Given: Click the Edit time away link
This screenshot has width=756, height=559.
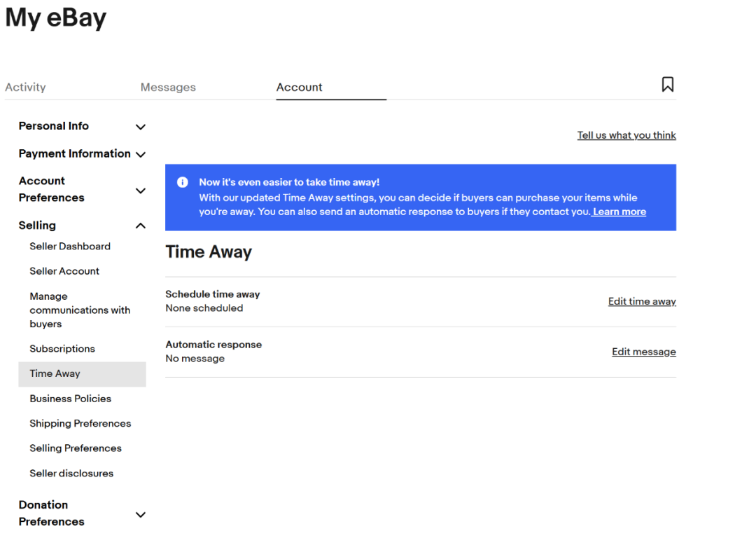Looking at the screenshot, I should click(641, 301).
